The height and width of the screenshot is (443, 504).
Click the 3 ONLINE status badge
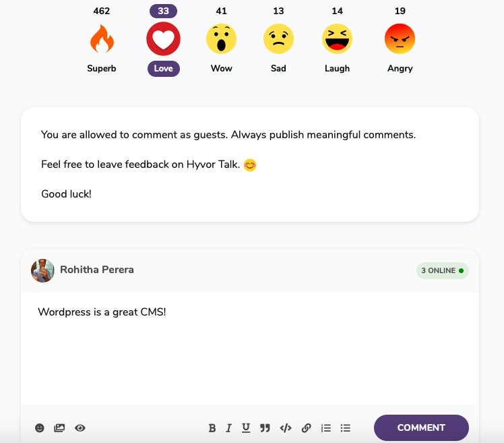pyautogui.click(x=442, y=270)
